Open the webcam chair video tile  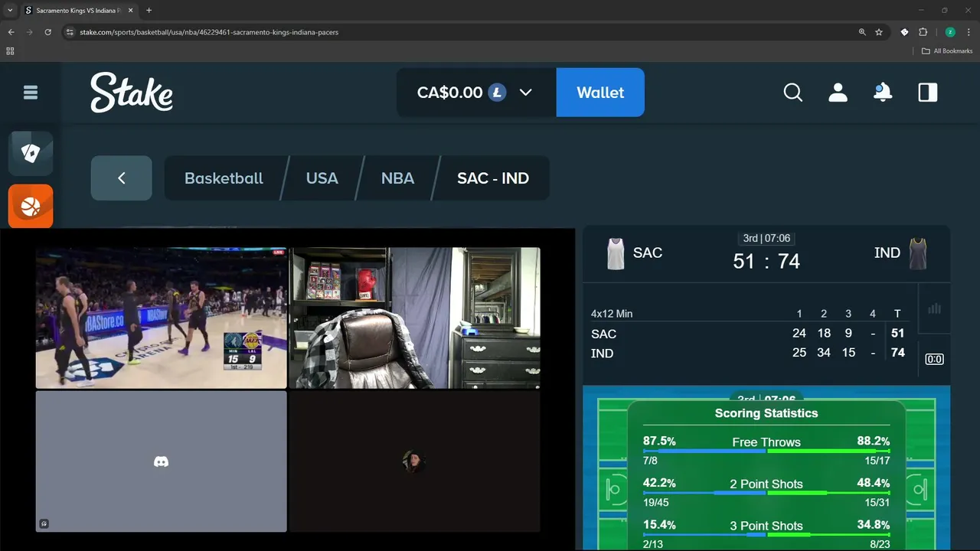[414, 318]
